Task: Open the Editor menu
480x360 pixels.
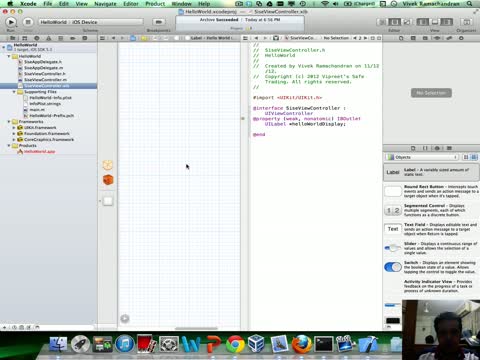Action: click(131, 4)
